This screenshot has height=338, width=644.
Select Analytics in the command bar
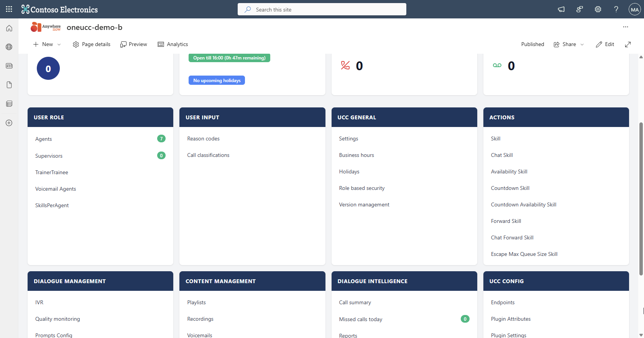(x=173, y=45)
